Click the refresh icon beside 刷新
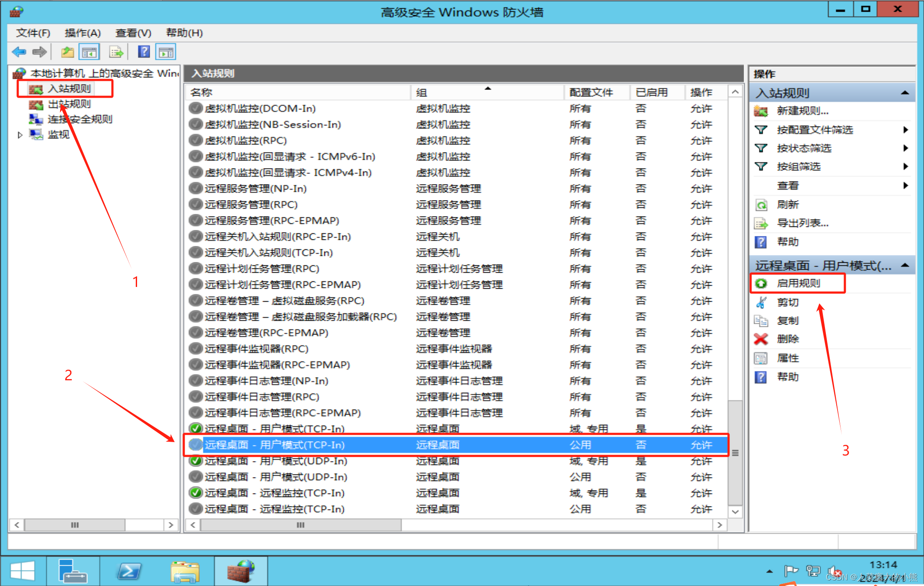924x586 pixels. point(761,205)
